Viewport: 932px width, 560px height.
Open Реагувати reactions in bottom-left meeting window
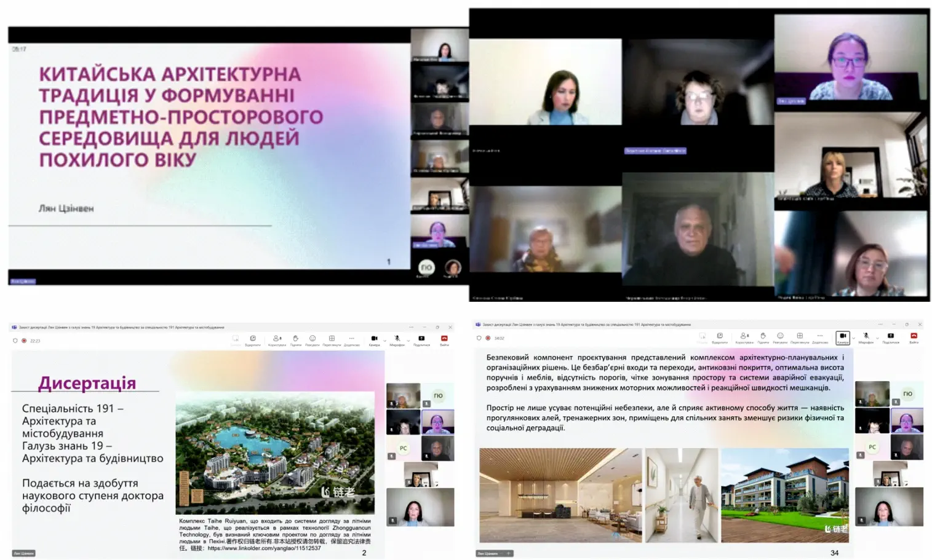pyautogui.click(x=313, y=339)
